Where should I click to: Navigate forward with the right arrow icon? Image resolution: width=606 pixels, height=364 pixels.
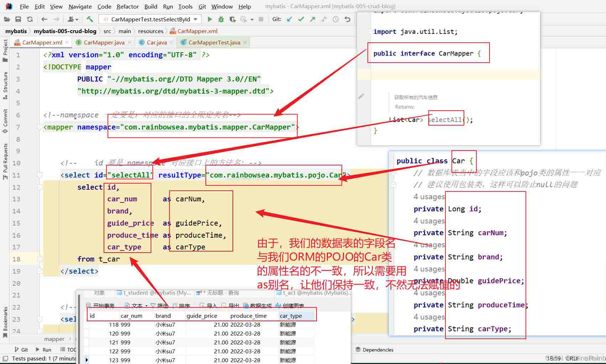tap(56, 19)
